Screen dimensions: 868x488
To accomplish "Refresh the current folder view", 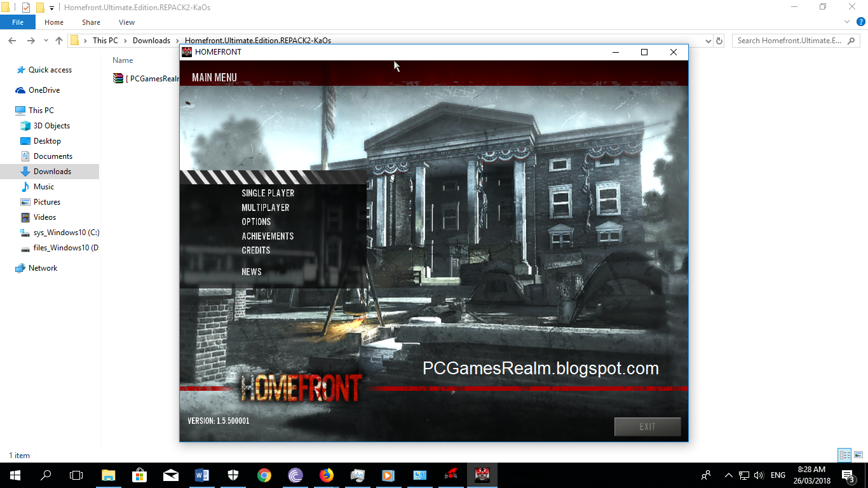I will pos(719,41).
